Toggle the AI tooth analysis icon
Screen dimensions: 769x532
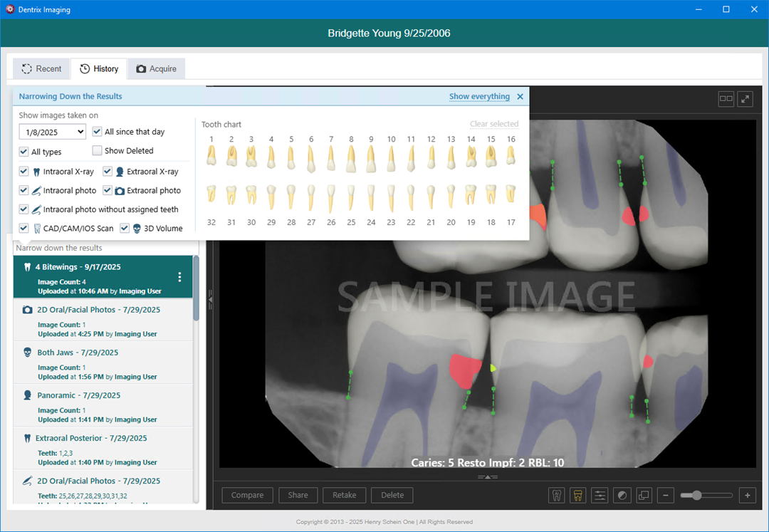pyautogui.click(x=556, y=496)
